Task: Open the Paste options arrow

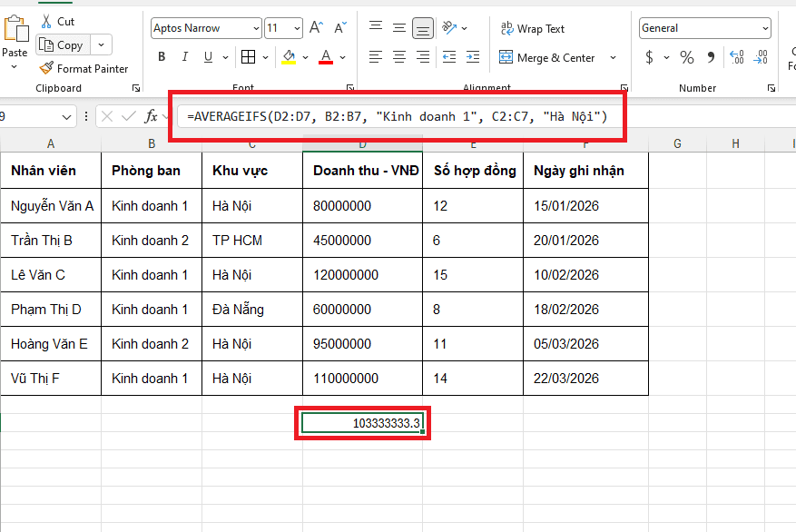Action: (15, 66)
